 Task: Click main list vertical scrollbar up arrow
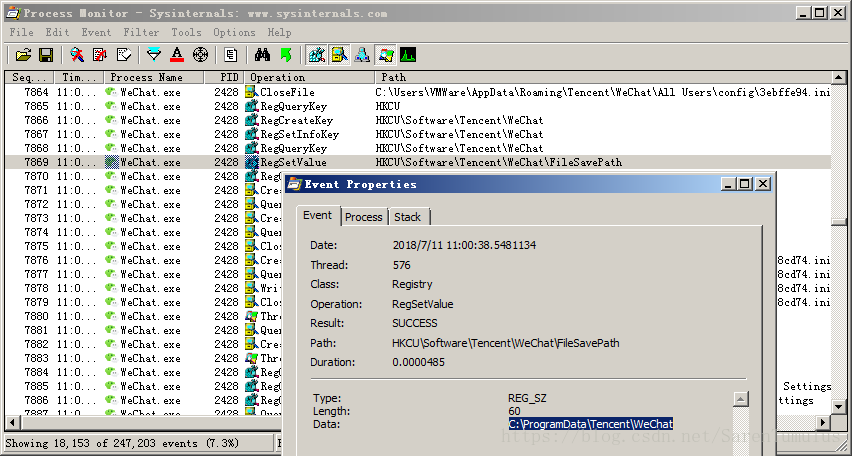coord(839,78)
